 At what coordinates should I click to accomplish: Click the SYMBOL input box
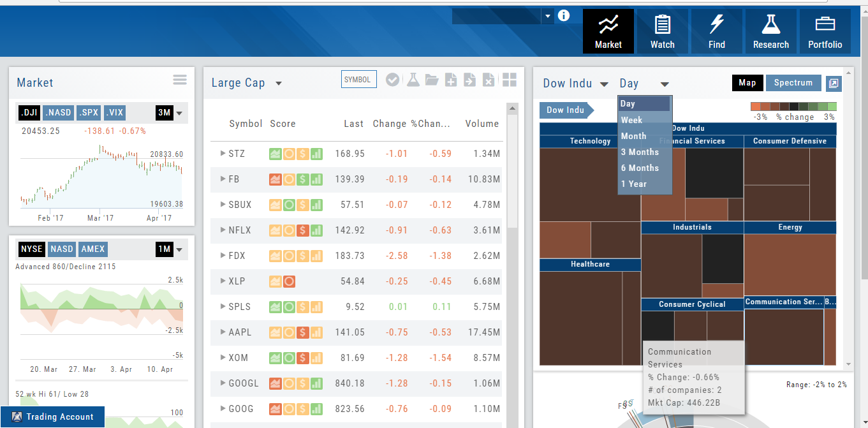tap(358, 80)
